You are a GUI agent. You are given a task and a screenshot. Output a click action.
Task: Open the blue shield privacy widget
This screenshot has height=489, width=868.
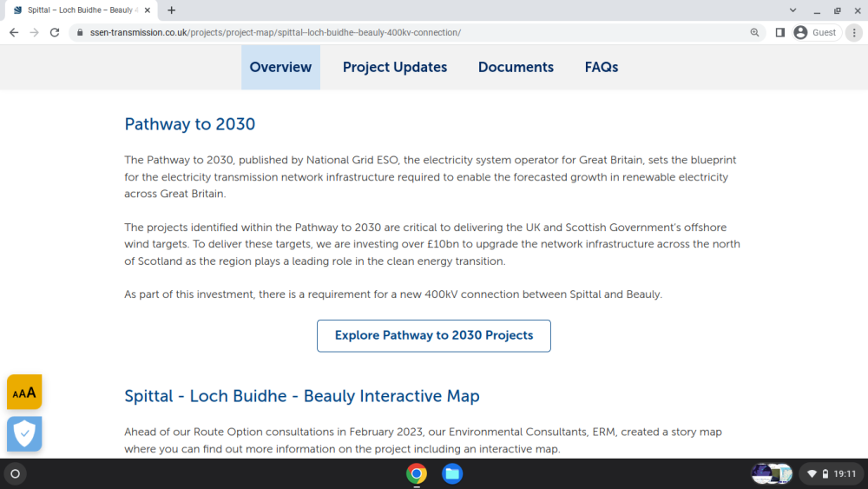point(24,434)
